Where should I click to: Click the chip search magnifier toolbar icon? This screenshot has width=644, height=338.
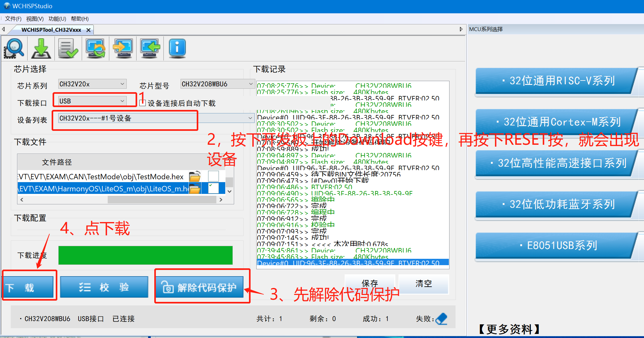pos(14,48)
